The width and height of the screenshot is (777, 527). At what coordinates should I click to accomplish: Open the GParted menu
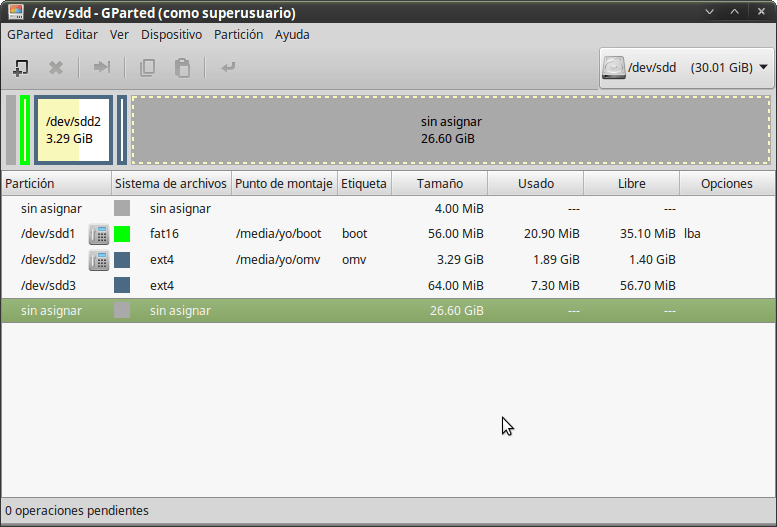tap(30, 35)
